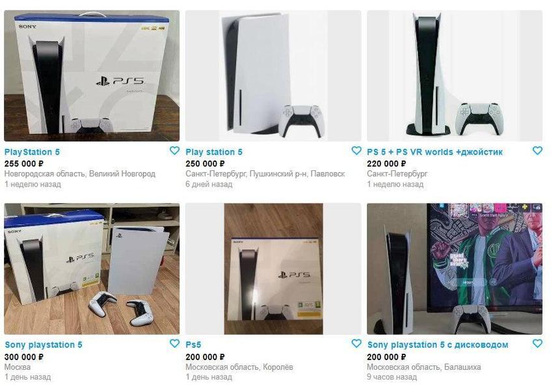Open Sony playstation 5 с дисководом title
Image resolution: width=560 pixels, height=392 pixels.
tap(438, 345)
